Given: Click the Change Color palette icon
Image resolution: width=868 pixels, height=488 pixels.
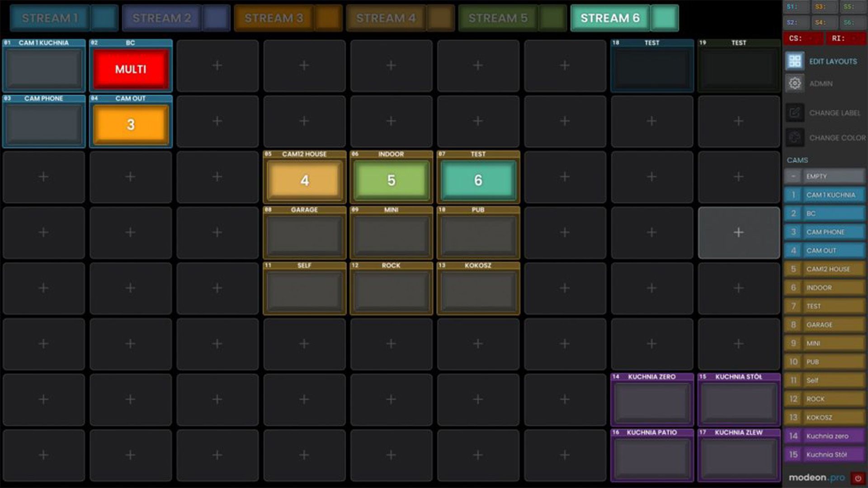Looking at the screenshot, I should (795, 137).
